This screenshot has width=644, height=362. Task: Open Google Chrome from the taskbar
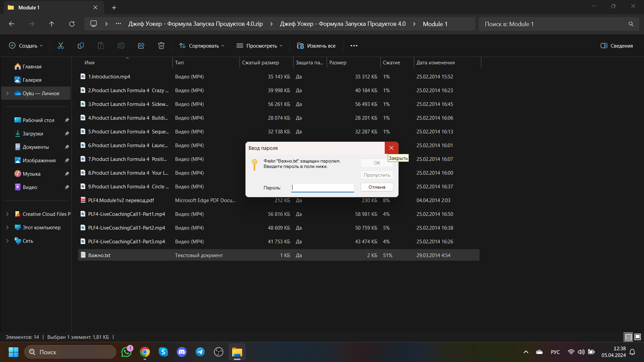(x=145, y=352)
